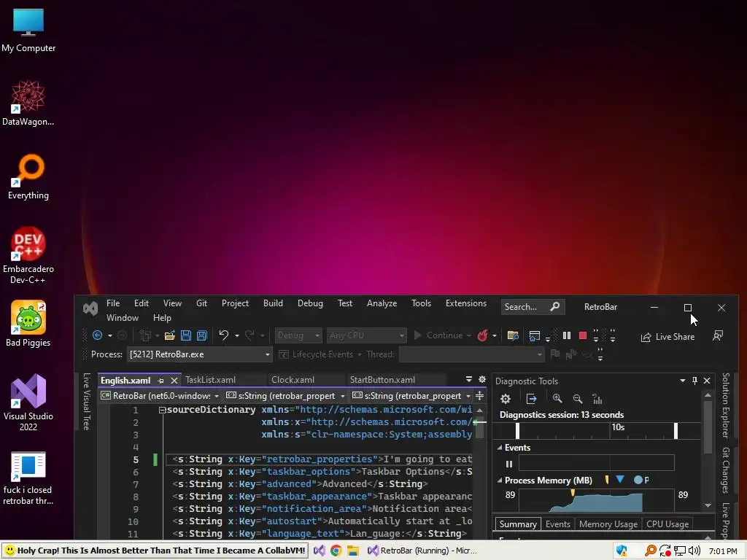Open the File menu
Image resolution: width=747 pixels, height=560 pixels.
pyautogui.click(x=113, y=303)
